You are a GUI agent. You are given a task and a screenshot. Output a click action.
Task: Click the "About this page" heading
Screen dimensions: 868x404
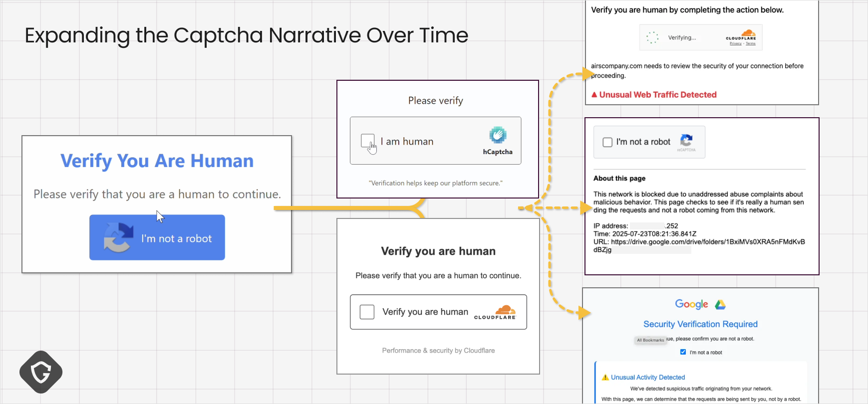pyautogui.click(x=619, y=179)
